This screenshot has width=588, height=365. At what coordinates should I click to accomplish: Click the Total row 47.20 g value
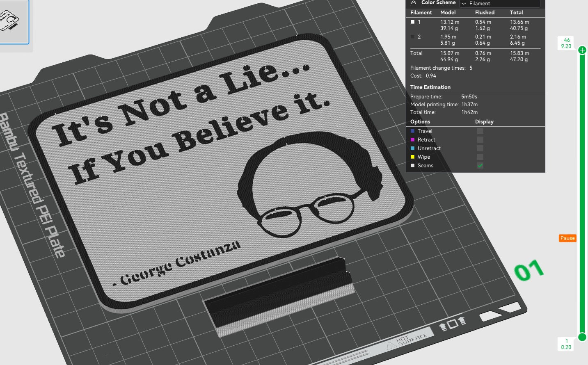tap(519, 59)
